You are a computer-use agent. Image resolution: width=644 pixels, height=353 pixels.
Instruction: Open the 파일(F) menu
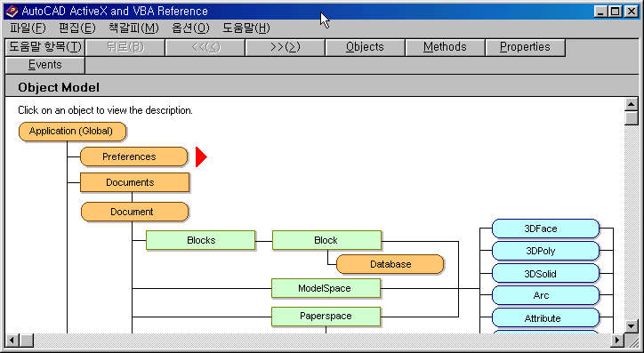click(x=28, y=28)
